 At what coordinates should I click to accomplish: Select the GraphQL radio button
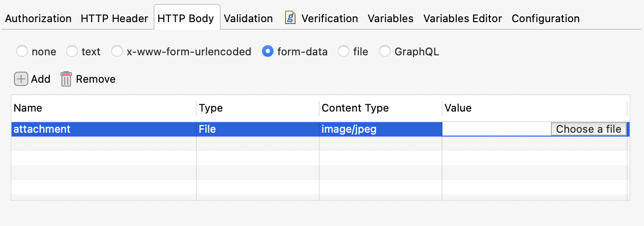click(x=385, y=51)
